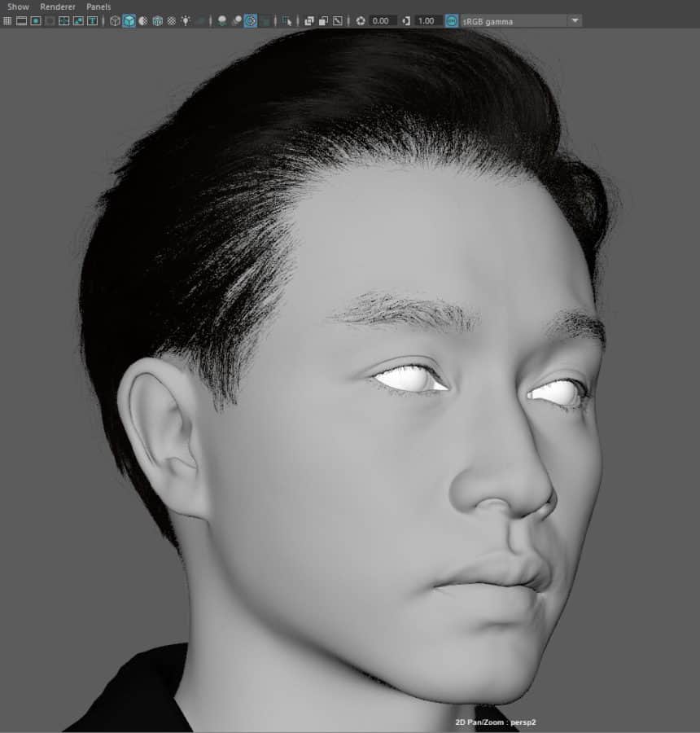Click the exposure value field 0.00
This screenshot has width=700, height=733.
click(x=382, y=21)
